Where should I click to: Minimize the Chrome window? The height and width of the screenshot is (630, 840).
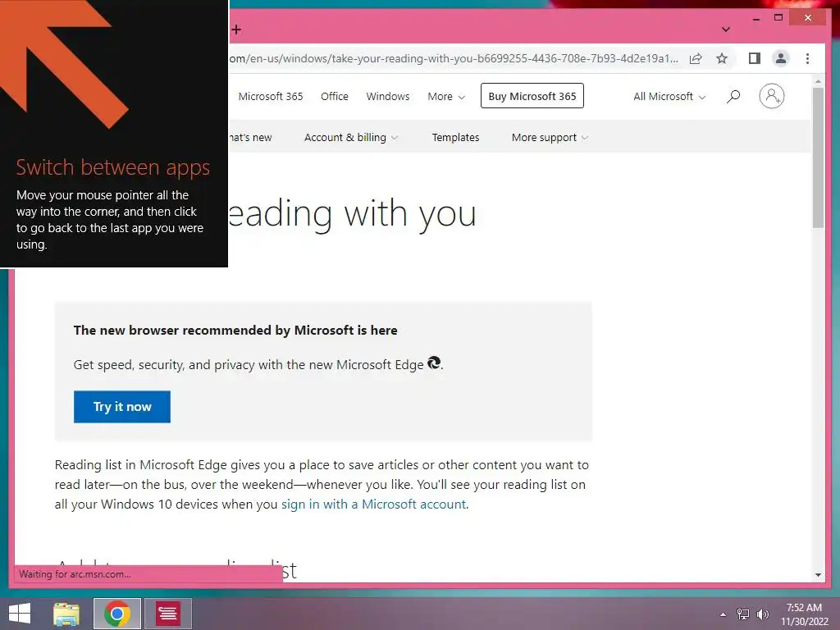756,18
